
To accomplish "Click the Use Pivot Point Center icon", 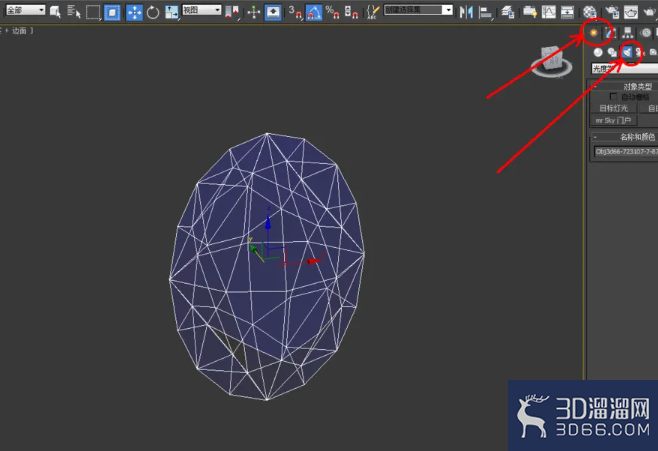I will [x=232, y=12].
